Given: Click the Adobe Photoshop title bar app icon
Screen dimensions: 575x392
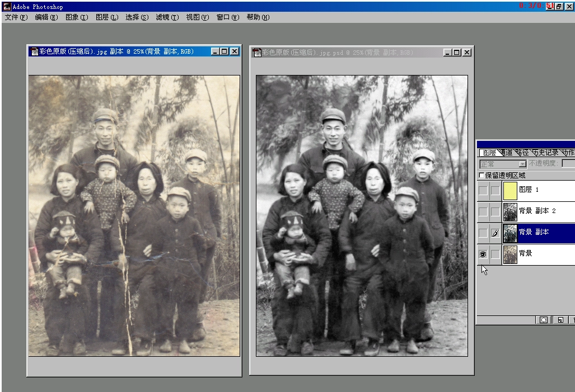Looking at the screenshot, I should point(7,7).
